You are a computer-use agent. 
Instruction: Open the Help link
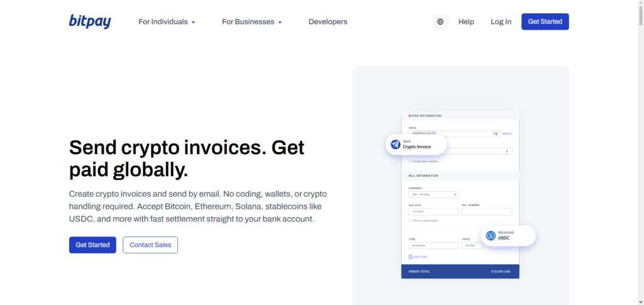pyautogui.click(x=466, y=22)
